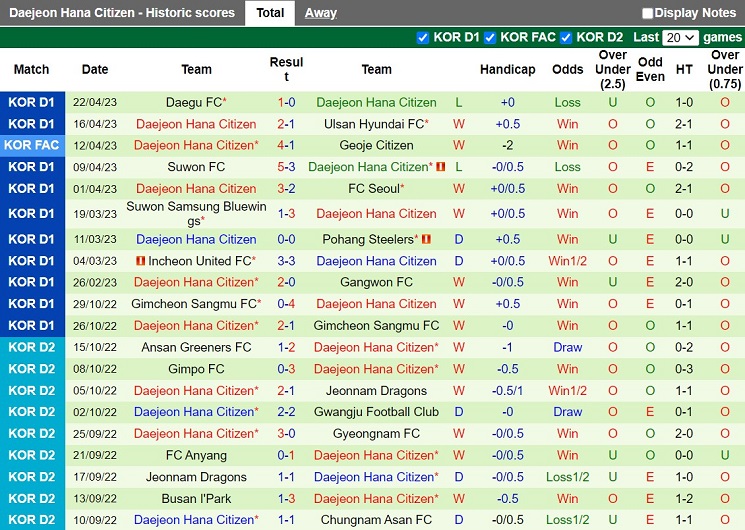Open Jeonnam Dragons link in 05/10/22 row

click(376, 391)
